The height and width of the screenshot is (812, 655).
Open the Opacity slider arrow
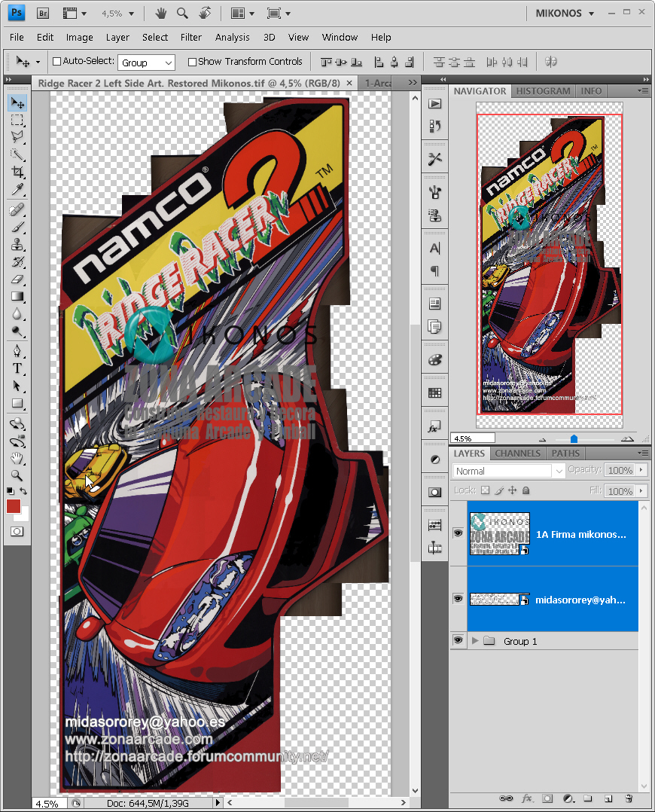641,470
